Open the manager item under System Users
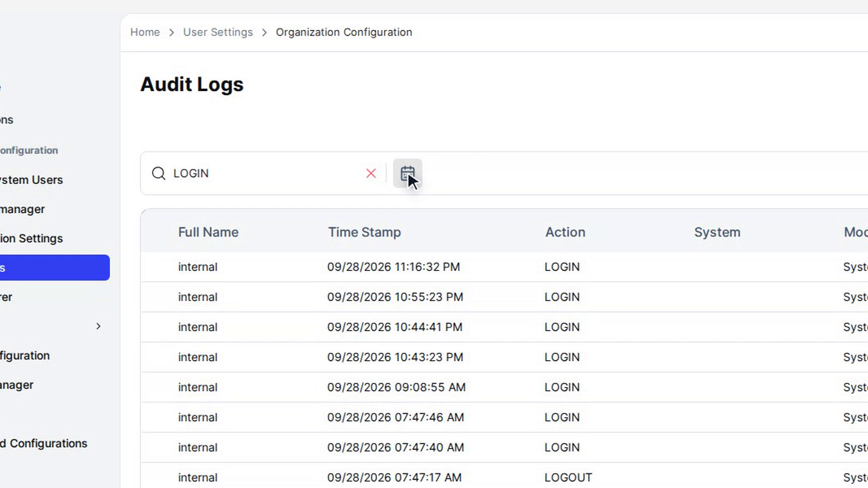Screen dimensions: 868x488 [x=23, y=209]
